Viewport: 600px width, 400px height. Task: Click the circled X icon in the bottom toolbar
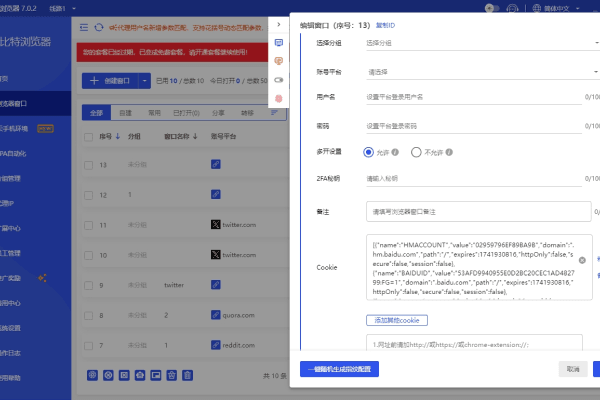(x=108, y=375)
